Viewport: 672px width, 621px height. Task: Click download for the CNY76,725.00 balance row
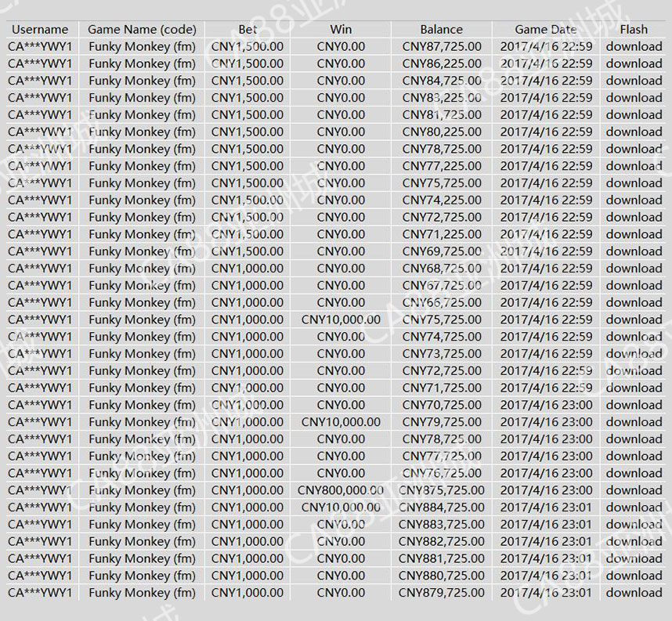[x=634, y=473]
